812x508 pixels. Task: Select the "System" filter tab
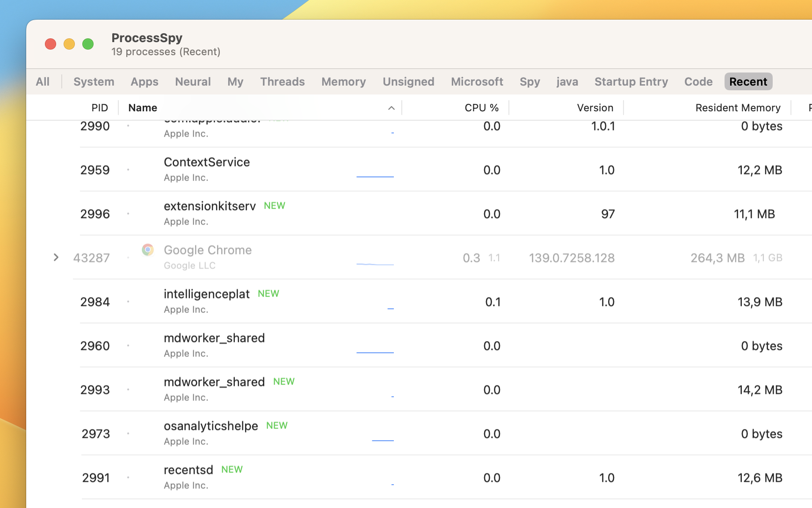point(94,81)
